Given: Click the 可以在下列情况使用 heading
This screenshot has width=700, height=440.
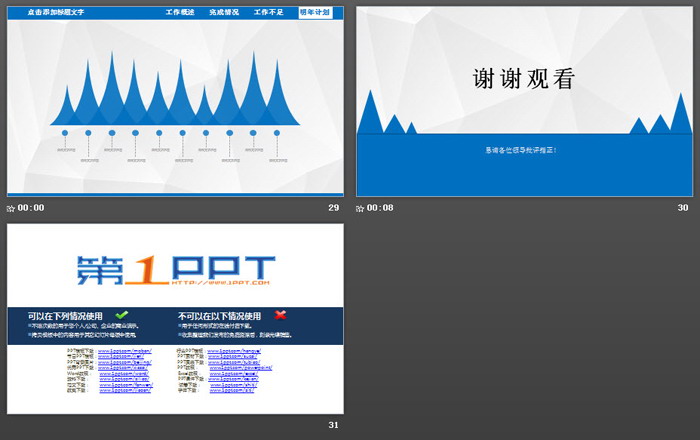Looking at the screenshot, I should click(65, 316).
